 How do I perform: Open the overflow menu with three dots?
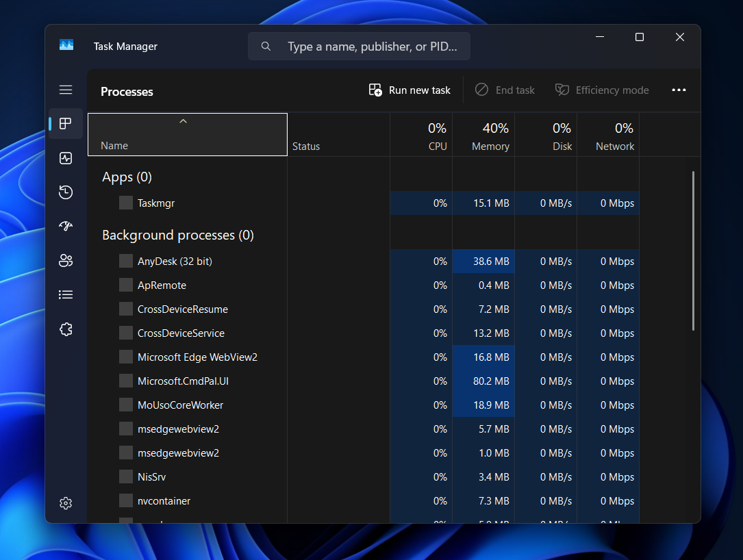click(679, 90)
